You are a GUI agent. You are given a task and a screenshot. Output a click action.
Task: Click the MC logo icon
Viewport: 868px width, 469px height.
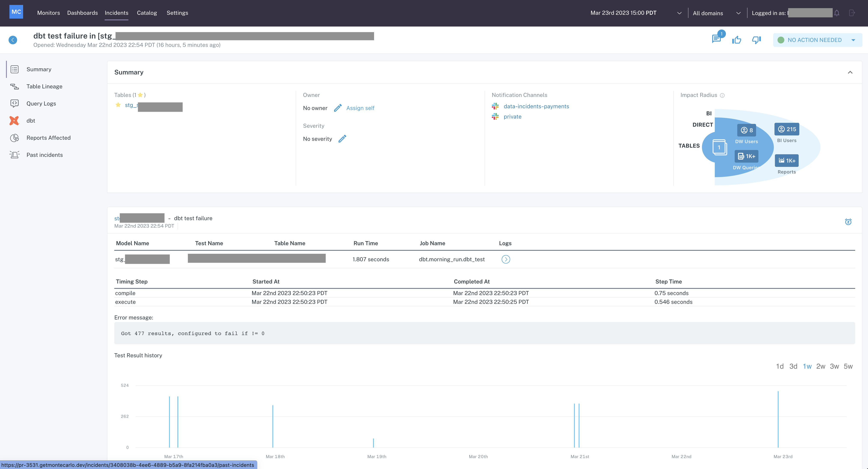[16, 12]
